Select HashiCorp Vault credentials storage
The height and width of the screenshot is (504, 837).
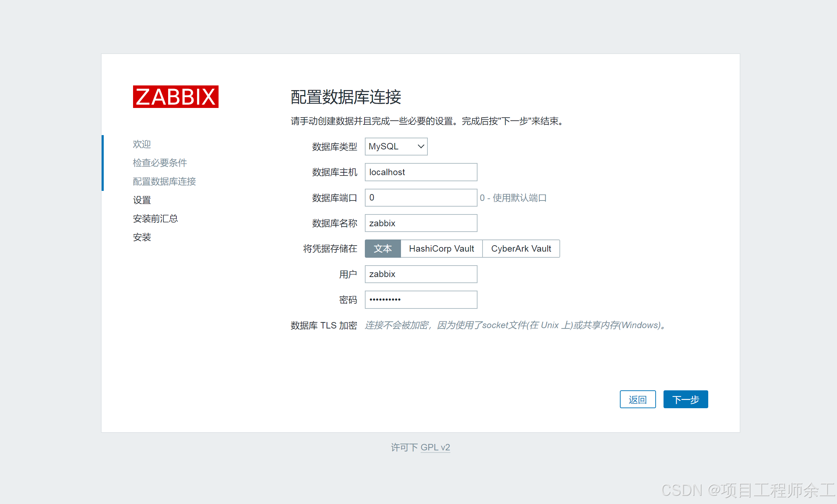click(441, 248)
